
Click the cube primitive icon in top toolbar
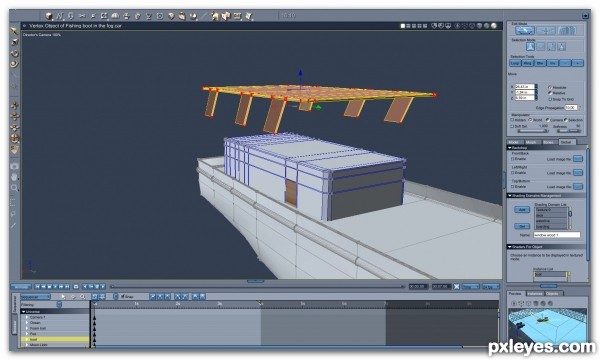49,16
